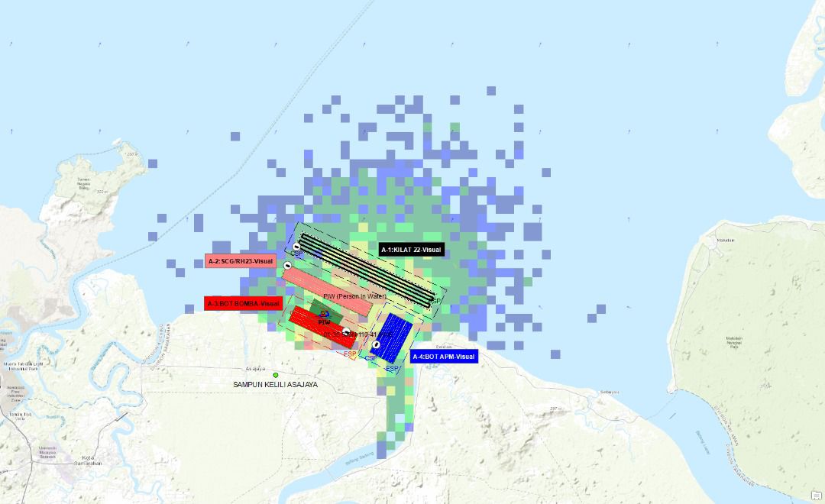This screenshot has width=825, height=504.
Task: Click the red ESP end point label
Action: coord(350,354)
